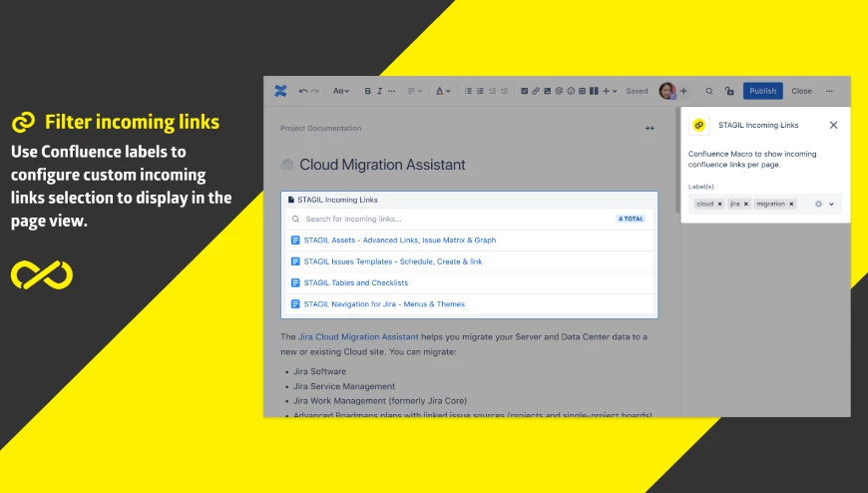This screenshot has height=493, width=868.
Task: Click the user avatar in toolbar
Action: coord(667,91)
